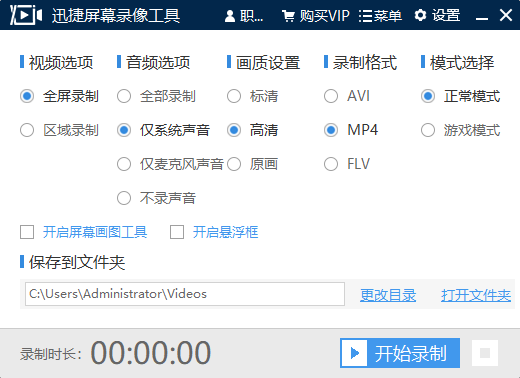Open the 菜单 menu
Image resolution: width=520 pixels, height=378 pixels.
(x=380, y=16)
